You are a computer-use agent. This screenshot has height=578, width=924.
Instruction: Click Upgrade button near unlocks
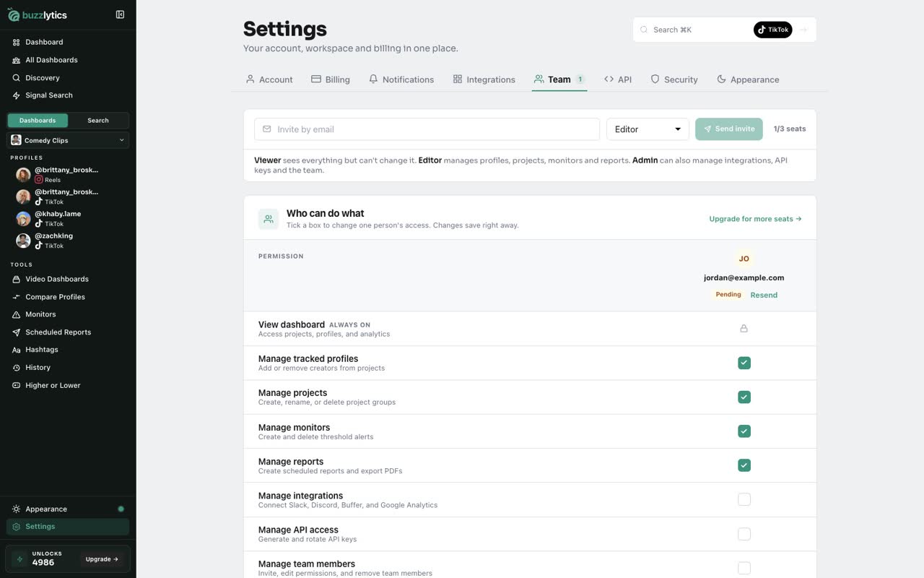click(x=102, y=559)
